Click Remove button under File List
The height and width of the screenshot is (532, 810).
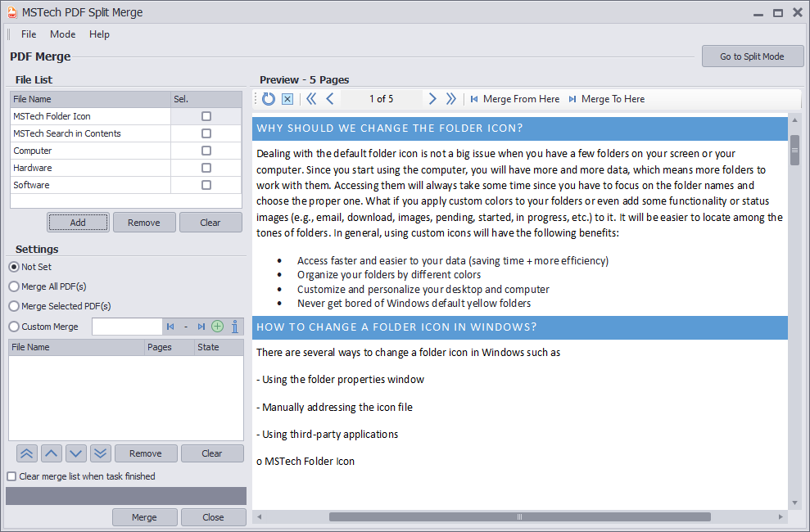click(144, 223)
